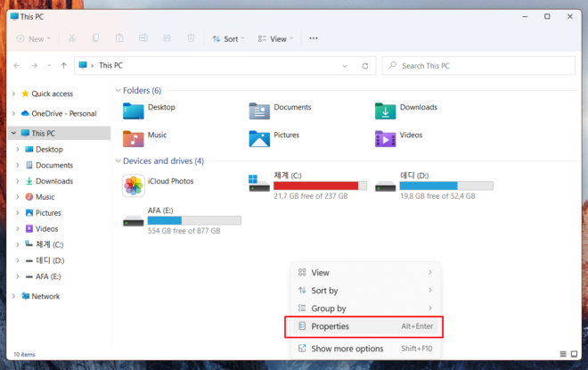
Task: Select OneDrive - Personal in sidebar
Action: (64, 114)
